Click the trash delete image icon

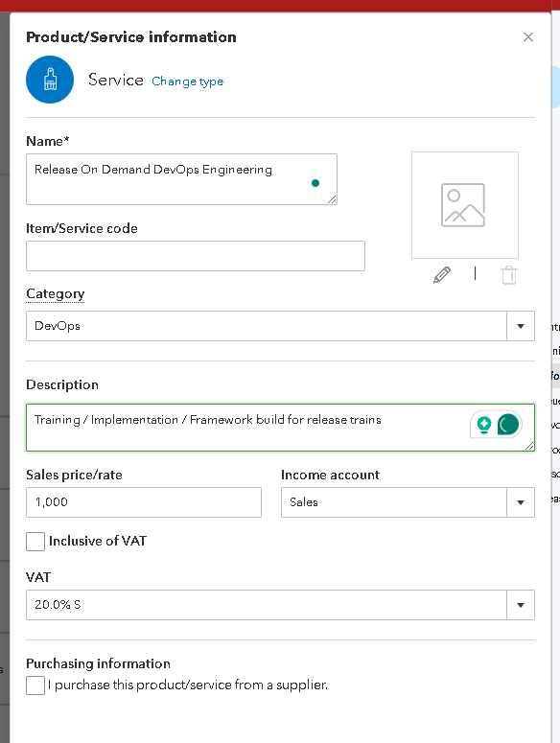point(509,275)
